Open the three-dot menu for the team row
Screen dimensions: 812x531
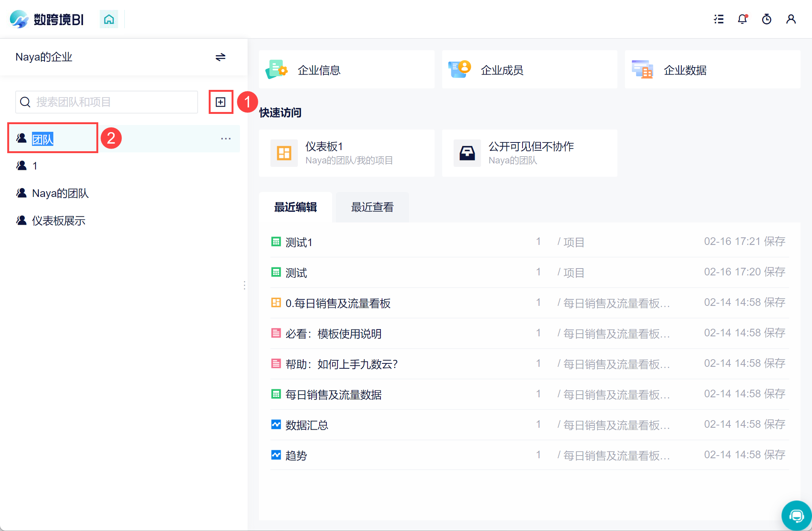click(x=225, y=139)
